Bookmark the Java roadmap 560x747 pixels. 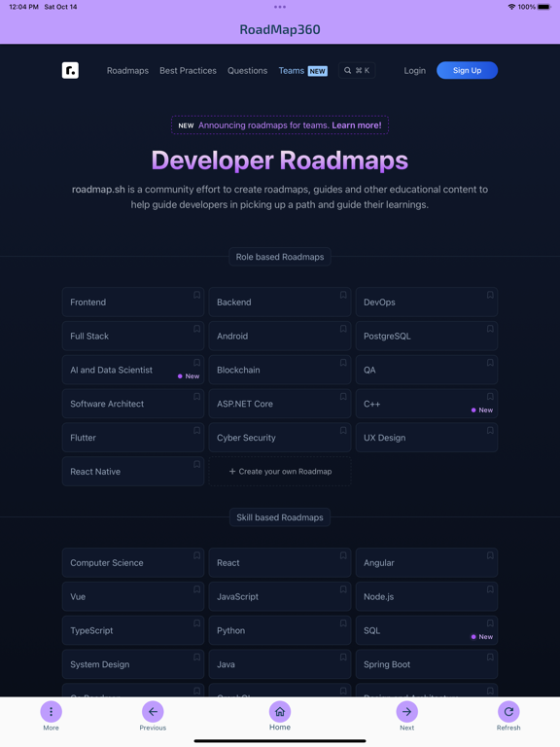pos(343,657)
